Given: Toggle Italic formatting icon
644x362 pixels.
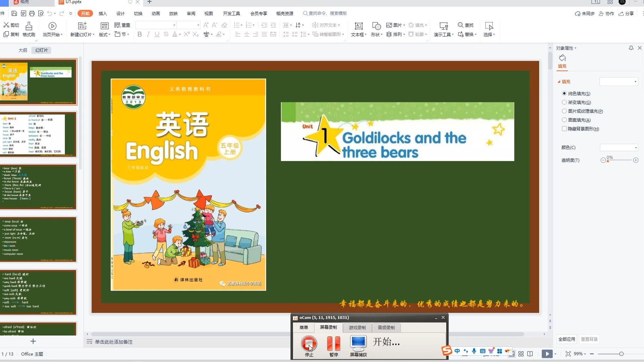Looking at the screenshot, I should pos(148,34).
